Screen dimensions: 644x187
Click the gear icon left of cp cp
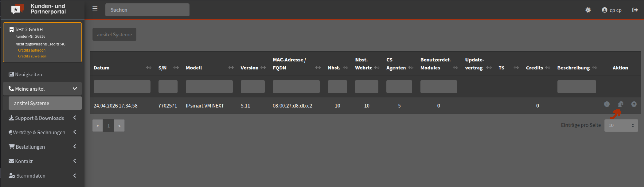coord(588,10)
